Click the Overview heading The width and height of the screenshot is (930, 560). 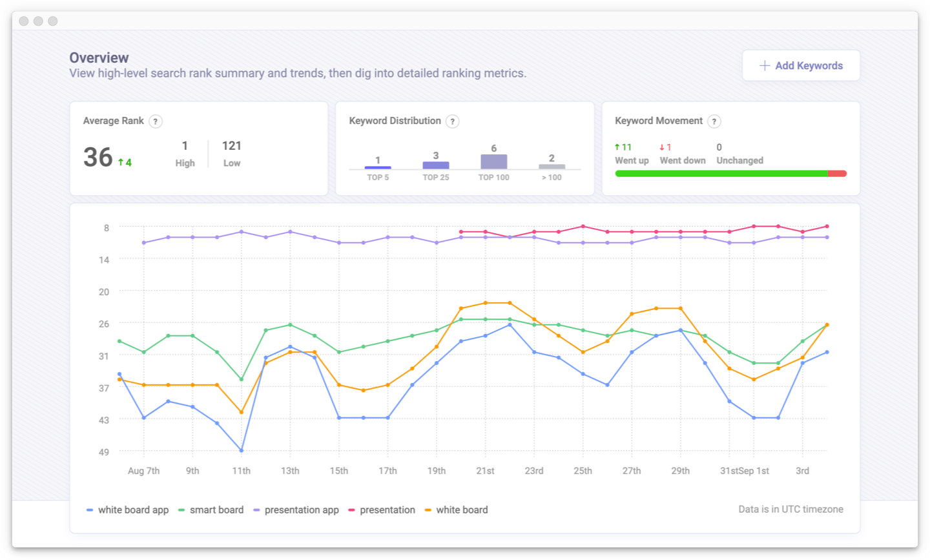(x=99, y=57)
